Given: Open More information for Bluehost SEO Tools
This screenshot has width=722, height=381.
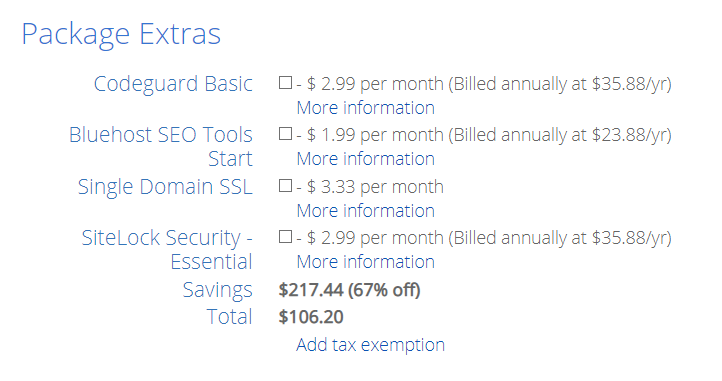Looking at the screenshot, I should (x=366, y=159).
